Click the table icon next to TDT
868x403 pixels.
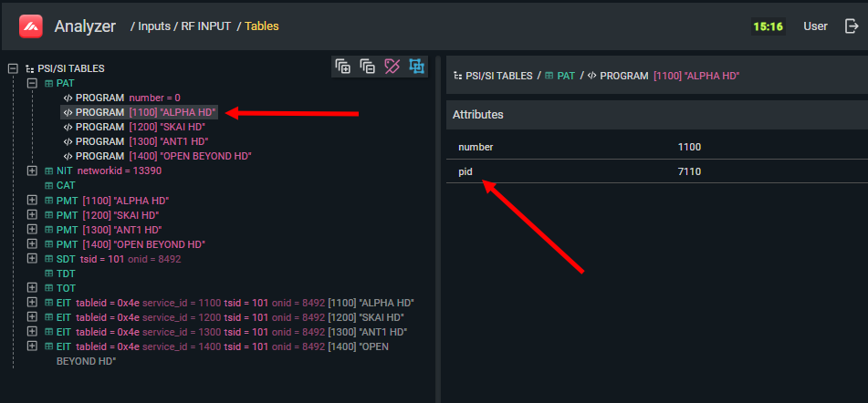tap(48, 274)
